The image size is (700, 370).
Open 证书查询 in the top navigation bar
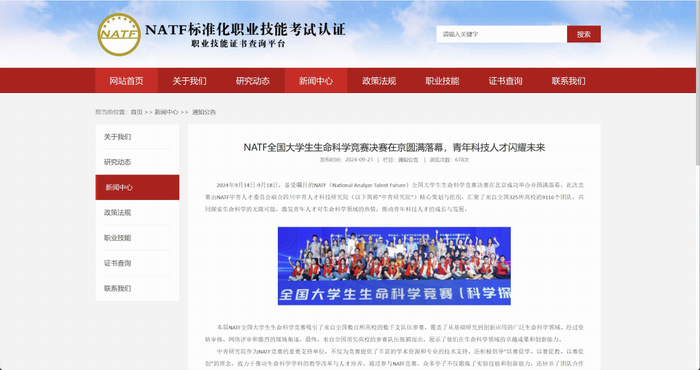click(505, 81)
